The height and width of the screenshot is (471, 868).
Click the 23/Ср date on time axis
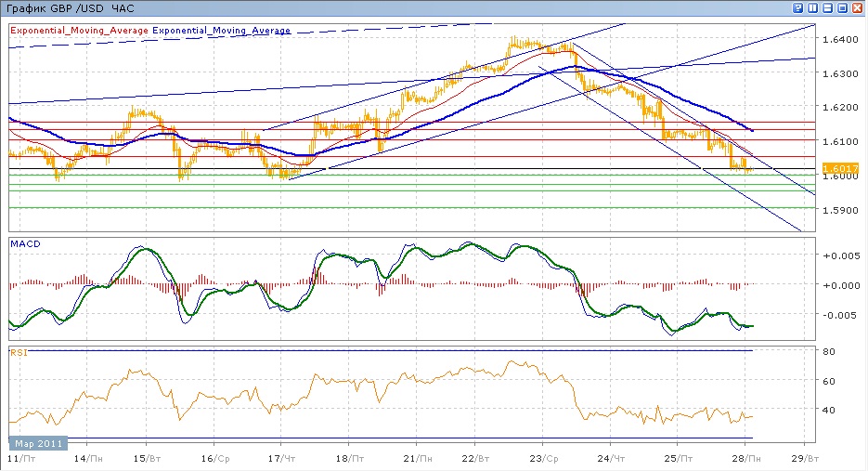point(542,459)
